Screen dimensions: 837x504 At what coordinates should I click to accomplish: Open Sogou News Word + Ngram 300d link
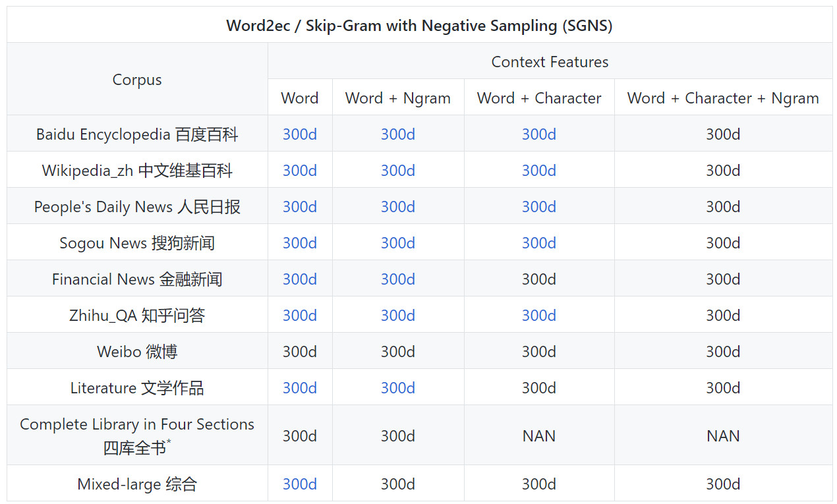398,243
